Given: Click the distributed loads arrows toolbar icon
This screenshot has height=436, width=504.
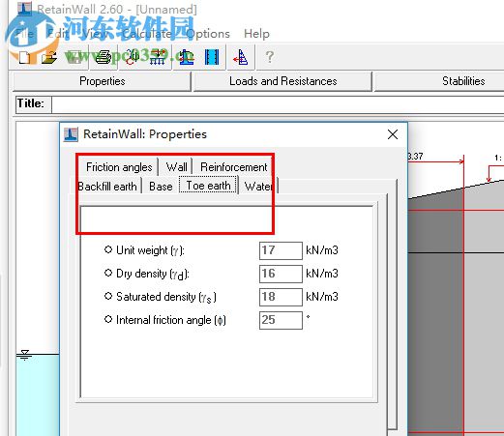Looking at the screenshot, I should pos(157,57).
